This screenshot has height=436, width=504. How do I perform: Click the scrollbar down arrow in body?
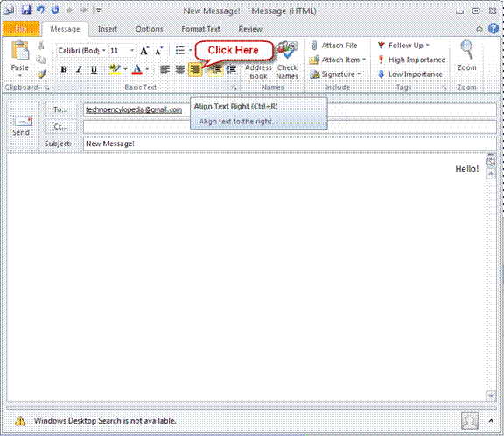pyautogui.click(x=491, y=396)
